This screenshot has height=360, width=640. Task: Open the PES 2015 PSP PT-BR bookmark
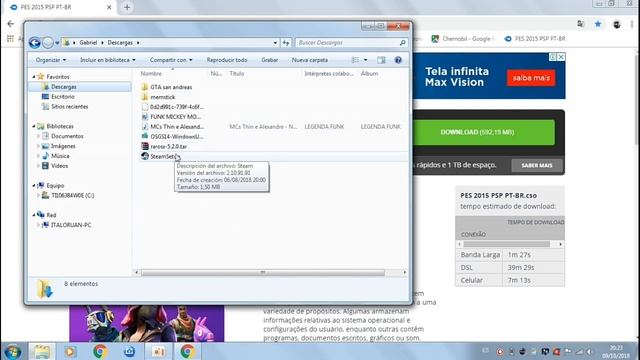pyautogui.click(x=535, y=39)
